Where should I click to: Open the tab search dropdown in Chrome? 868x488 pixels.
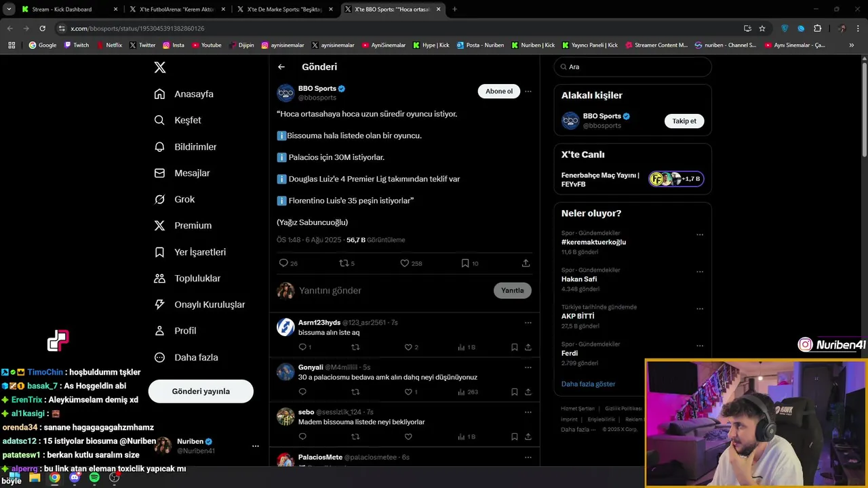pyautogui.click(x=9, y=9)
